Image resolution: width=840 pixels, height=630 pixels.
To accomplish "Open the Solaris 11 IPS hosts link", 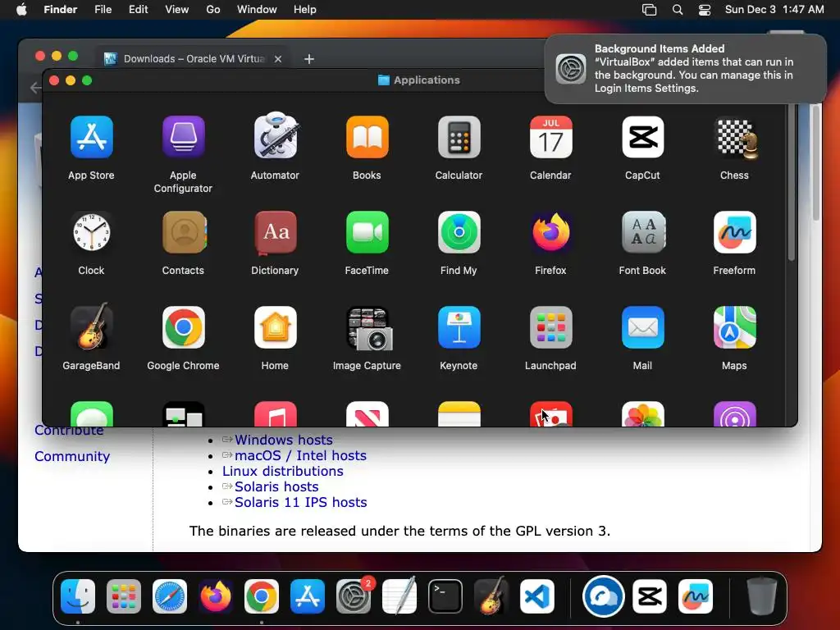I will [300, 502].
